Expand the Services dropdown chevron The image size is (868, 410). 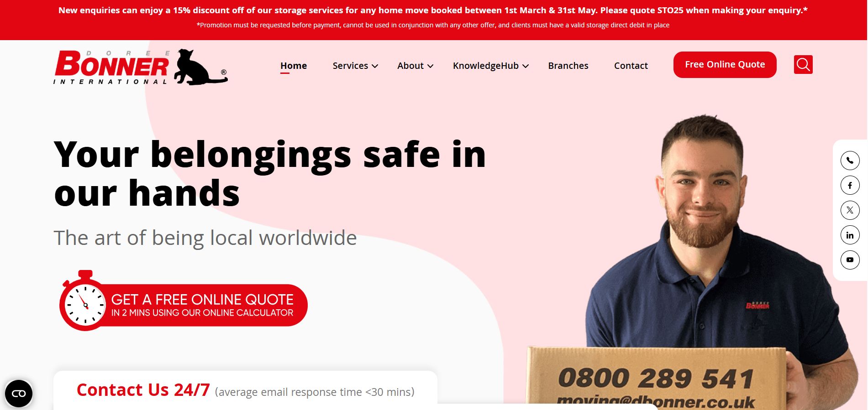click(x=375, y=66)
